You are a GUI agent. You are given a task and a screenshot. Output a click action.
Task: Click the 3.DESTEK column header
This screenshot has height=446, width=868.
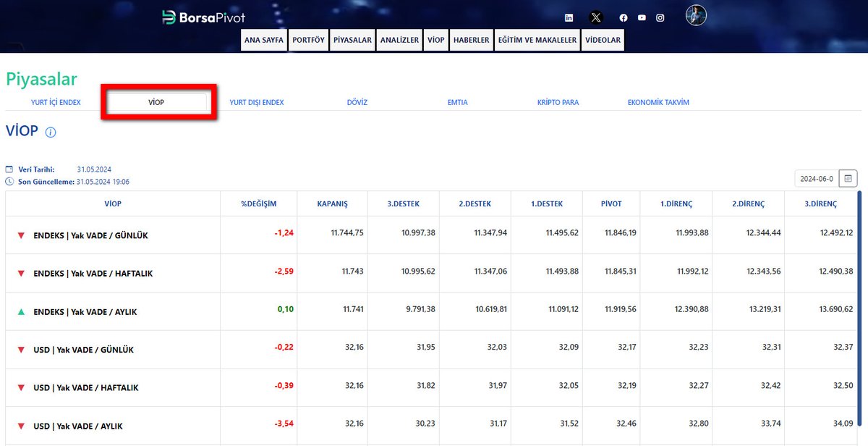click(403, 204)
